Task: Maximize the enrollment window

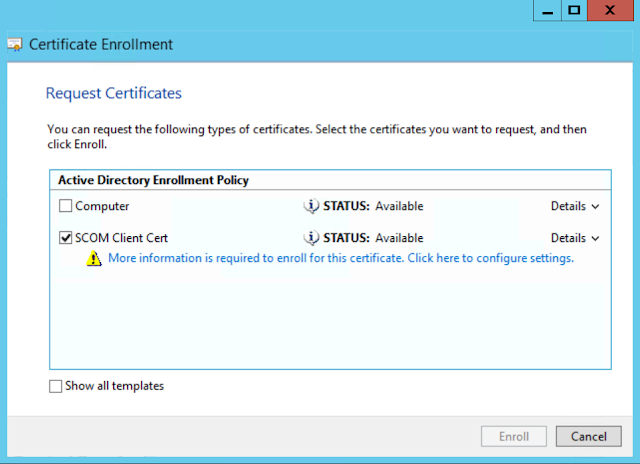Action: 574,9
